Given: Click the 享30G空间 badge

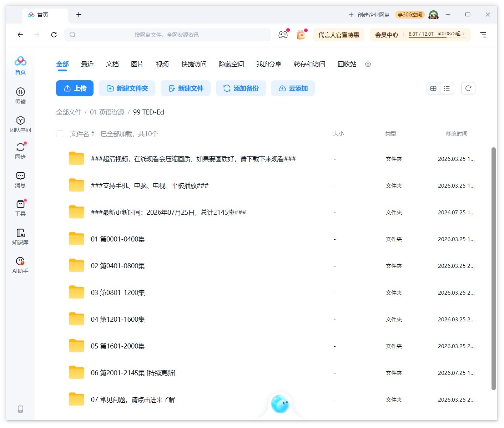Looking at the screenshot, I should pos(410,15).
